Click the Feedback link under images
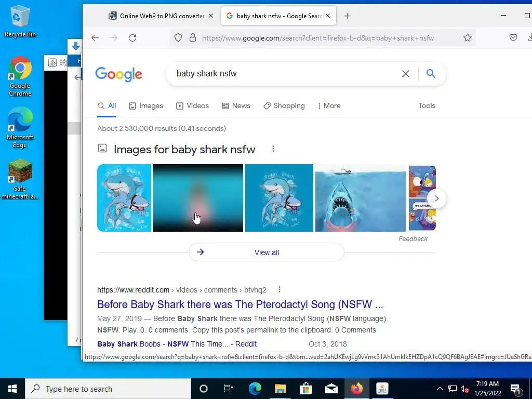Screen dimensions: 532x399 (x=413, y=239)
